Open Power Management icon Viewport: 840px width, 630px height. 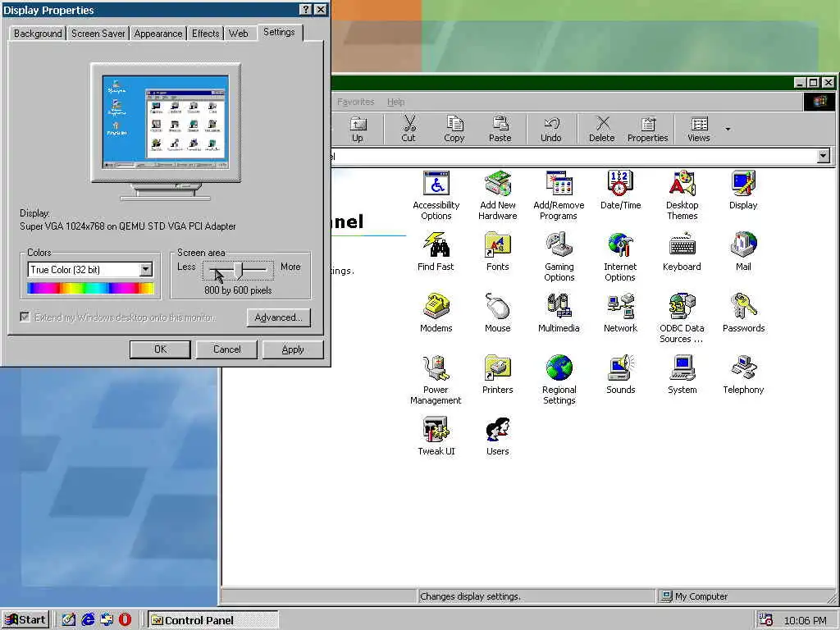click(436, 380)
